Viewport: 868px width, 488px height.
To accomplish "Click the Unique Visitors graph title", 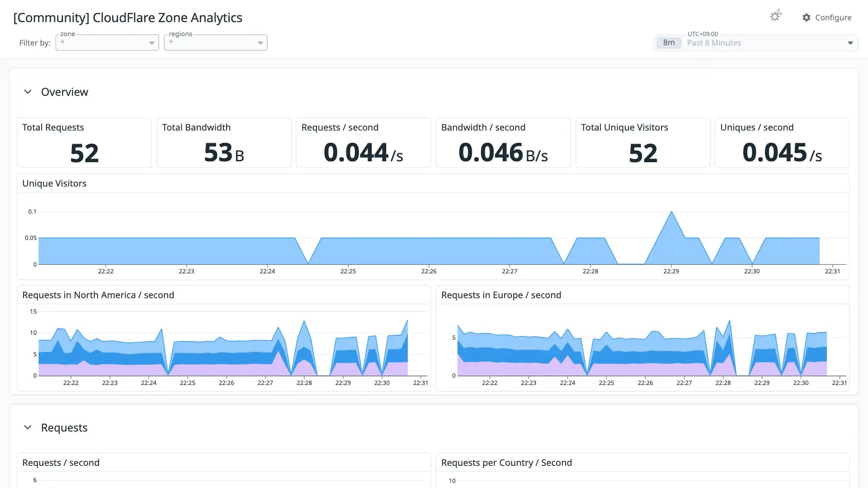I will point(54,183).
